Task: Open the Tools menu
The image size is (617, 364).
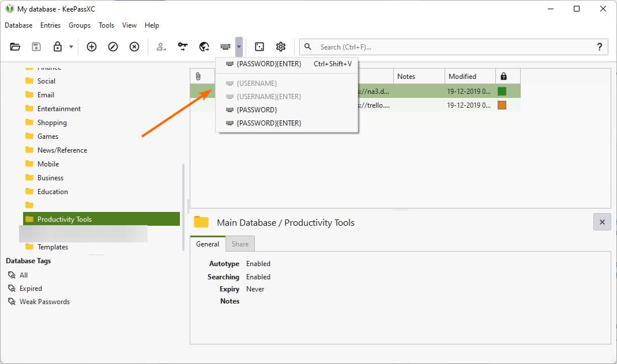Action: pyautogui.click(x=106, y=25)
